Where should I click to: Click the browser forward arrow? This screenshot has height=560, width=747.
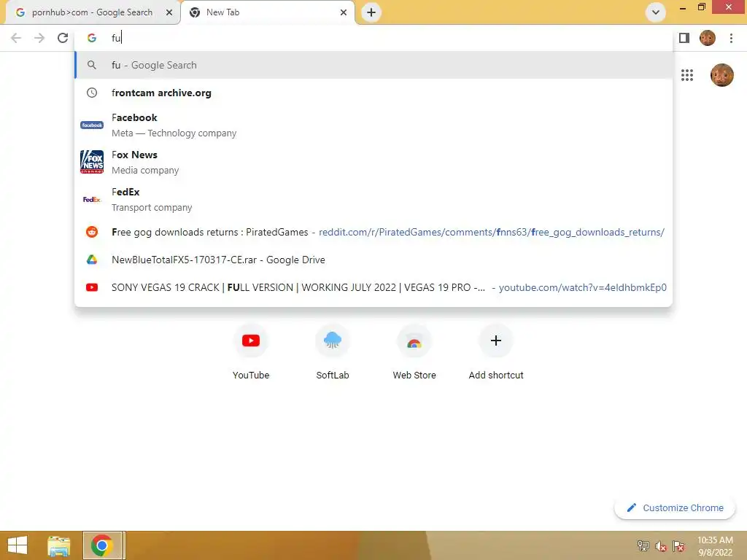pos(39,38)
